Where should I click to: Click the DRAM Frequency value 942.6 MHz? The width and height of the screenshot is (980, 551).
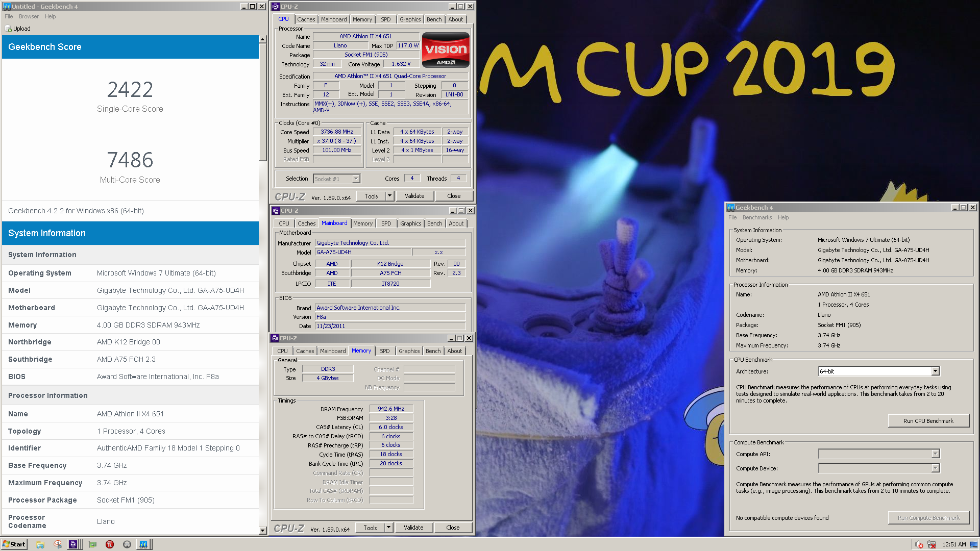pyautogui.click(x=391, y=409)
